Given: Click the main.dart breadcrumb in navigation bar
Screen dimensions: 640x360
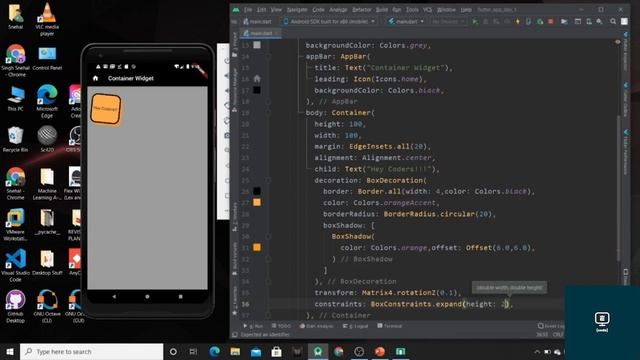Looking at the screenshot, I should (258, 21).
